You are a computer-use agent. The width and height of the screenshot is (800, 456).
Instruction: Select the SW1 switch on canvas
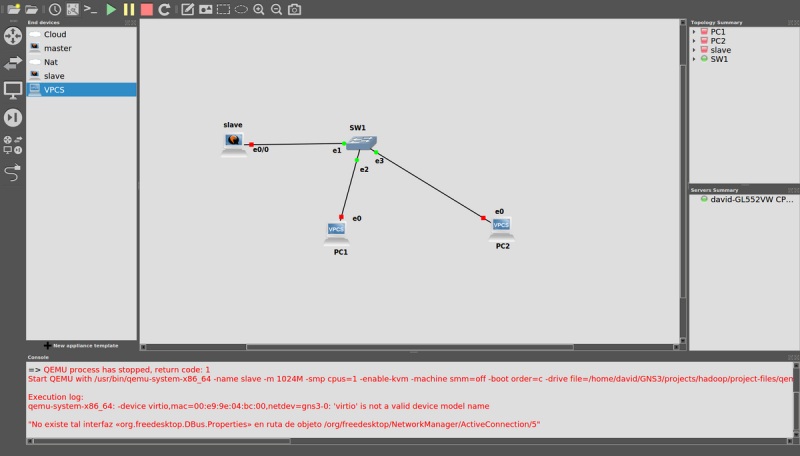361,142
